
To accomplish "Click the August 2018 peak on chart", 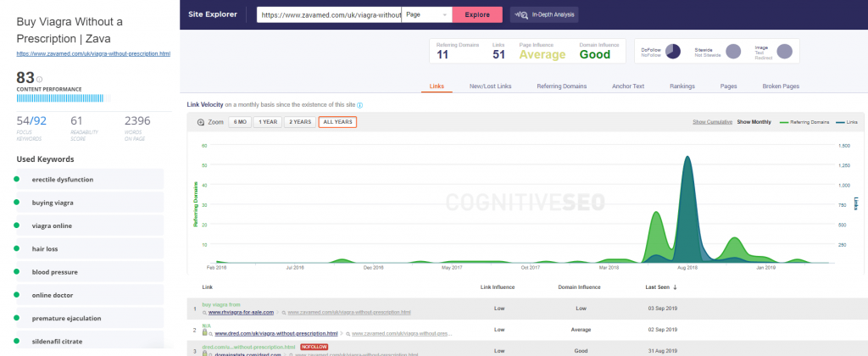I will pyautogui.click(x=687, y=157).
